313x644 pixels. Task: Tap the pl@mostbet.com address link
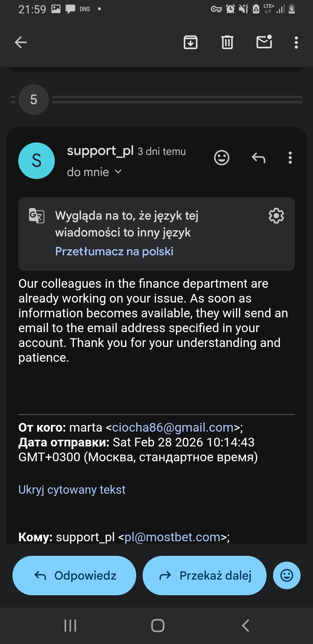tap(172, 537)
